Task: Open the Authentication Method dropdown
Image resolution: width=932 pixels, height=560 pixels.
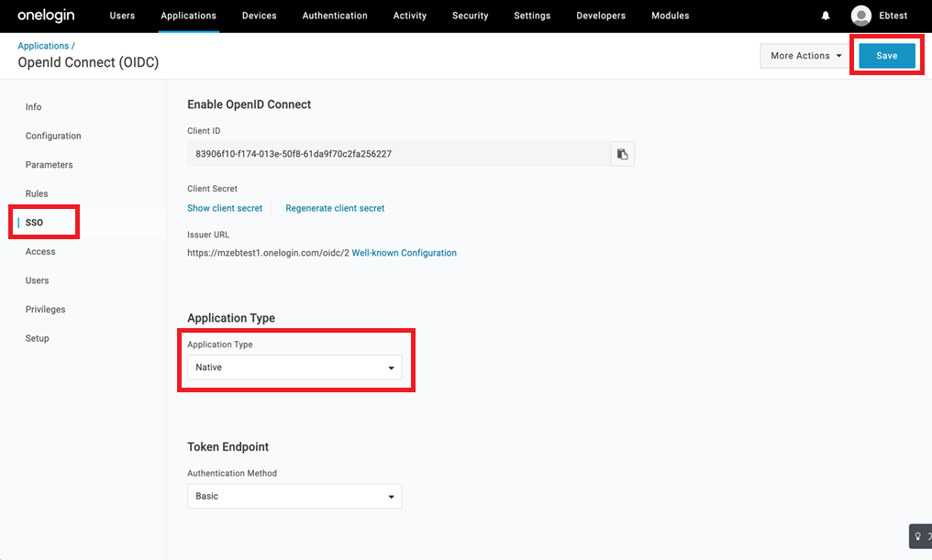Action: coord(294,496)
